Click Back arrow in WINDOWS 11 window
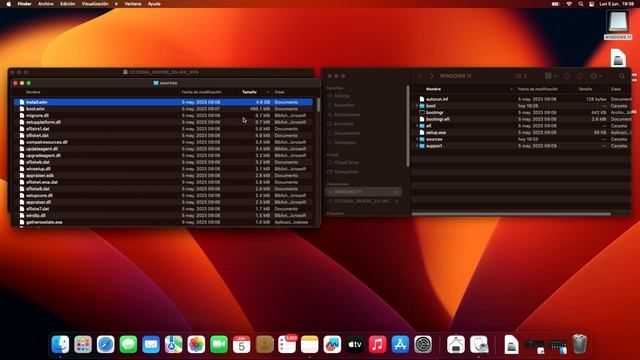Viewport: 640px width, 360px height. (x=419, y=76)
